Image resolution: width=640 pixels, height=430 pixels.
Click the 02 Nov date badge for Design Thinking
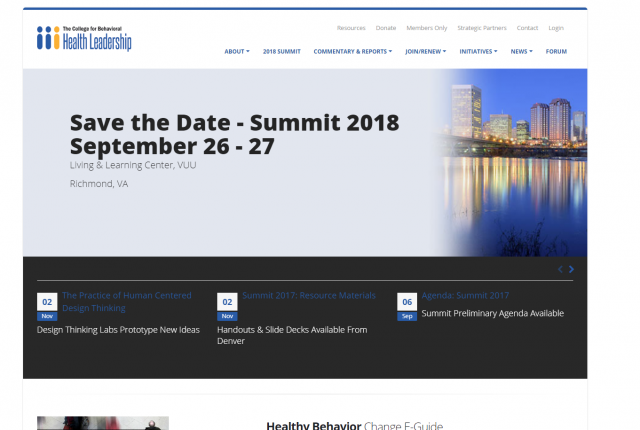click(x=47, y=307)
